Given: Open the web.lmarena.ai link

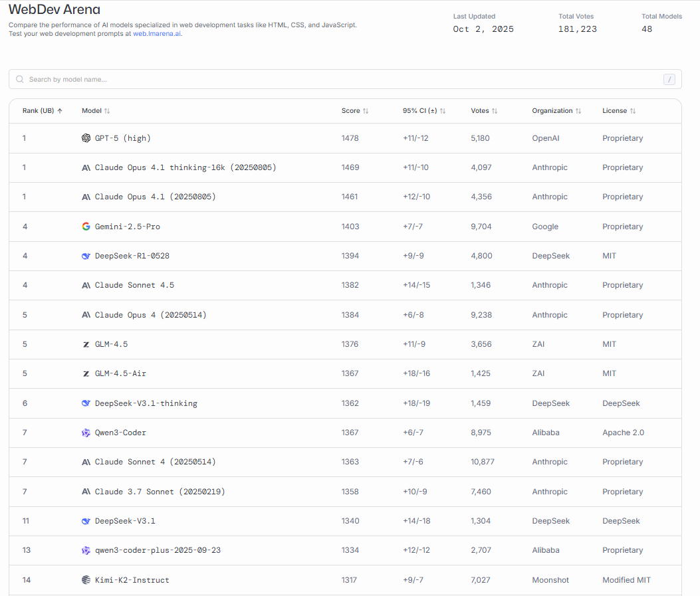Looking at the screenshot, I should 157,33.
